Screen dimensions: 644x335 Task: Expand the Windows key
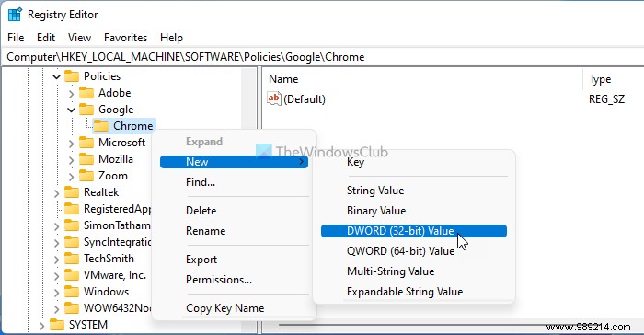tap(57, 293)
